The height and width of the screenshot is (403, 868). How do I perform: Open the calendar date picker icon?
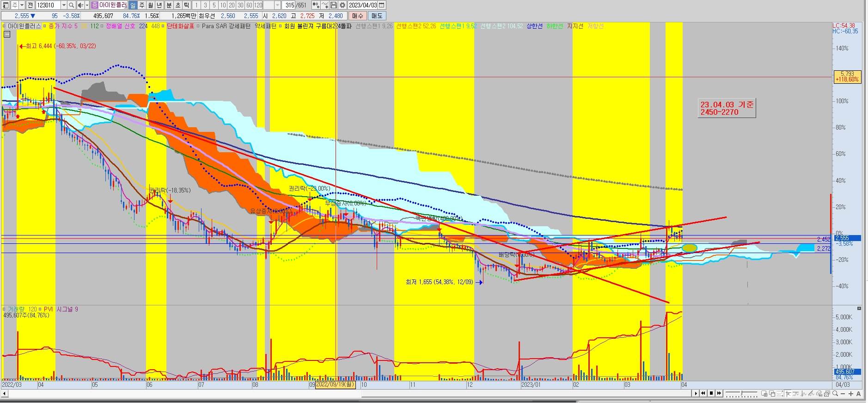381,5
